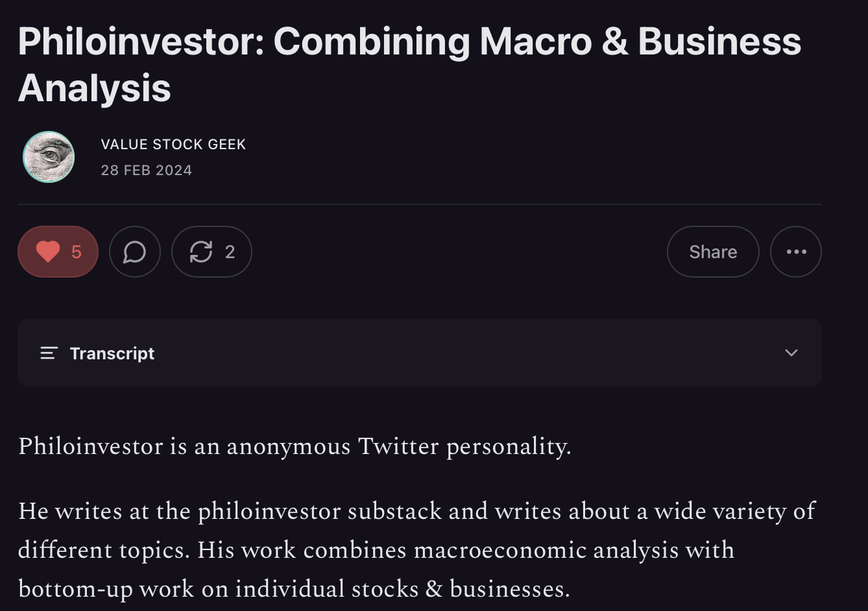The image size is (868, 611).
Task: Toggle the restack state on the post
Action: point(211,252)
